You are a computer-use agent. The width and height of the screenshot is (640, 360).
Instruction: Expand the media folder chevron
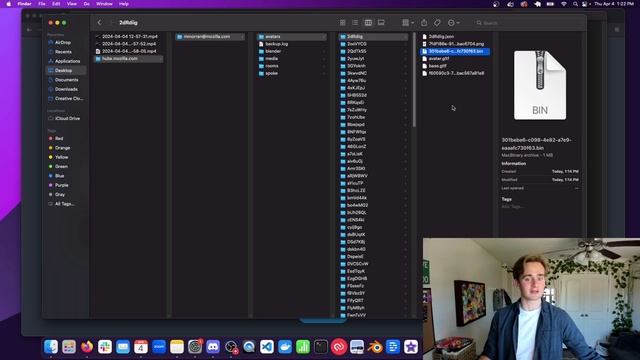pyautogui.click(x=324, y=59)
